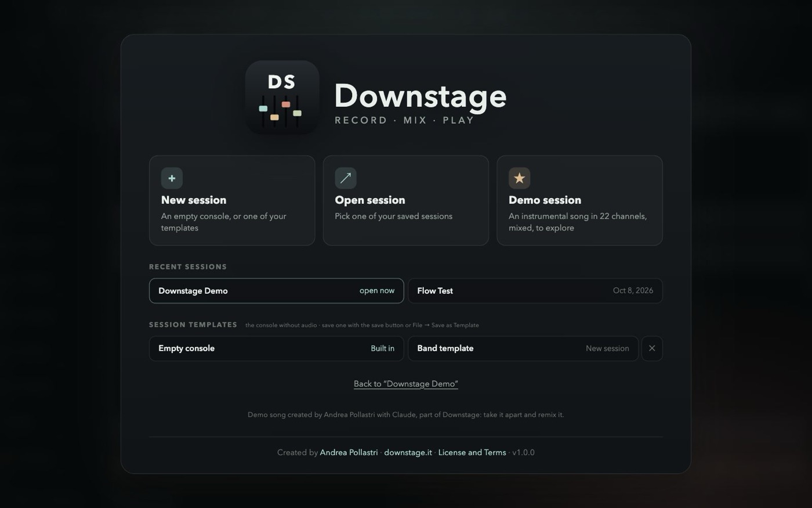Click the RECENT SESSIONS heading
812x508 pixels.
[x=188, y=267]
